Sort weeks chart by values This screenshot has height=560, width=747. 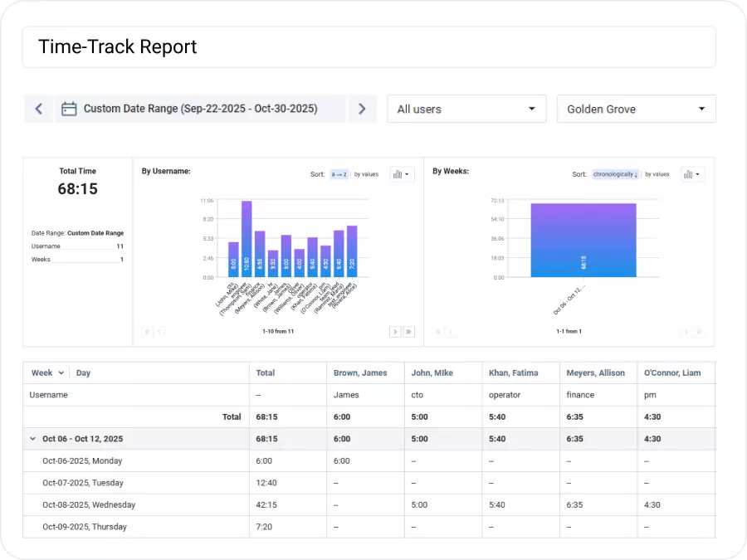657,174
